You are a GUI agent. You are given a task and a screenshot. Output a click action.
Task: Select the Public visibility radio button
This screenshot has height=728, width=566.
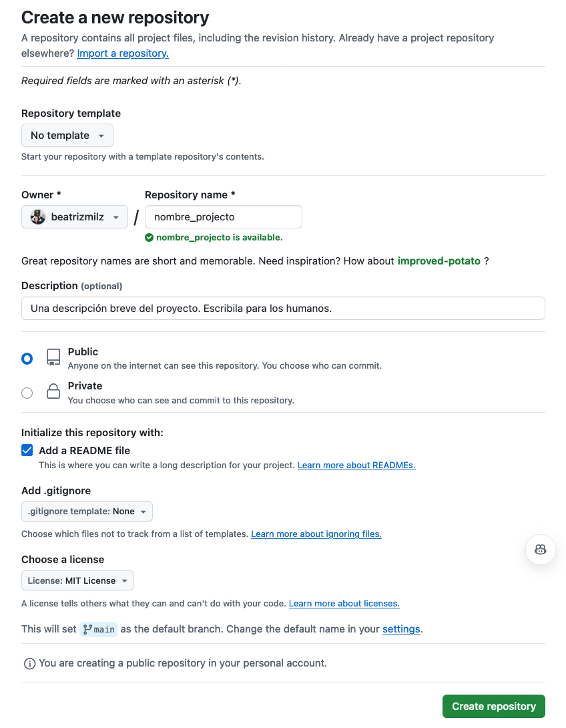27,359
